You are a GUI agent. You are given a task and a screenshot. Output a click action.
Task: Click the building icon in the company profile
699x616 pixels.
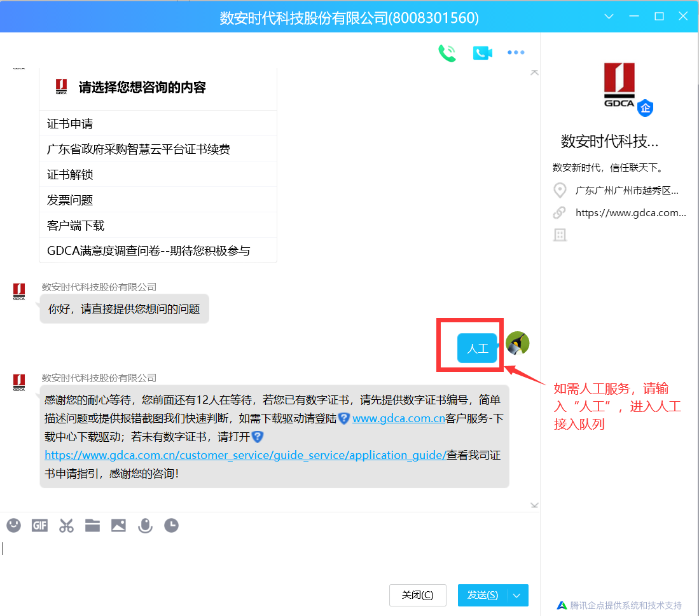click(560, 235)
